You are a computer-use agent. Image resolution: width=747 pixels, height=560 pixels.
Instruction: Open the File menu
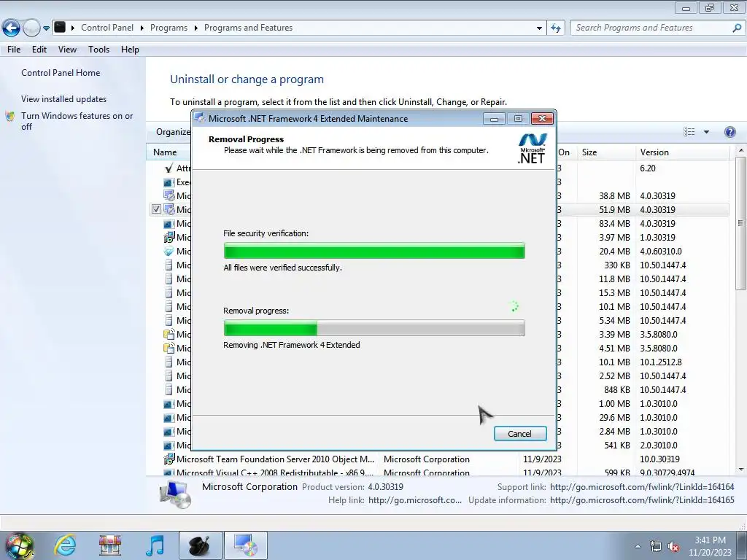click(14, 50)
